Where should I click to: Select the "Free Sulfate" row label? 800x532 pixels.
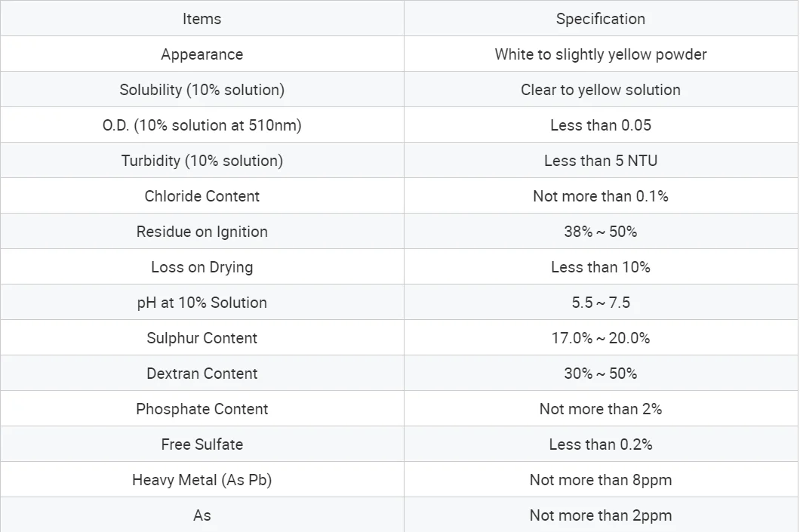202,444
